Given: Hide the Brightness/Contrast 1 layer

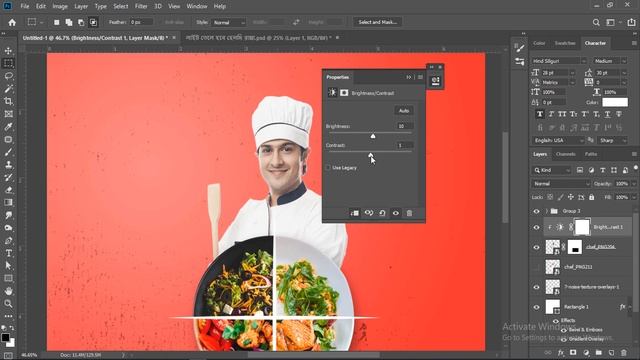Looking at the screenshot, I should [x=536, y=227].
